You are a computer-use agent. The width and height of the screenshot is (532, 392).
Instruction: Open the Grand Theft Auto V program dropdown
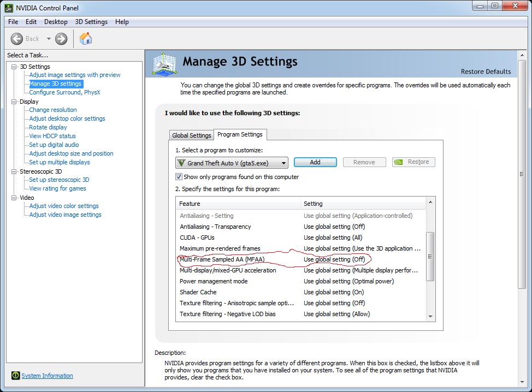(x=232, y=163)
